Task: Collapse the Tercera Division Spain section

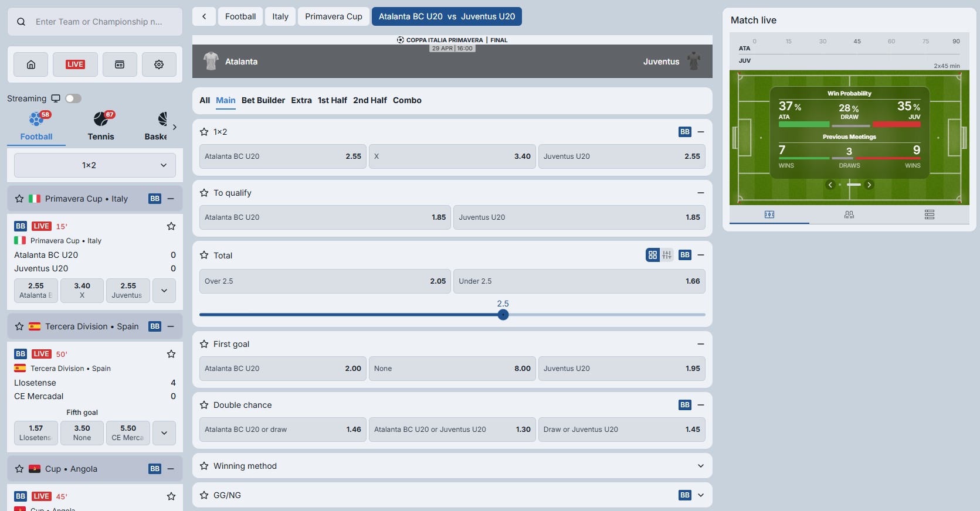Action: 171,326
